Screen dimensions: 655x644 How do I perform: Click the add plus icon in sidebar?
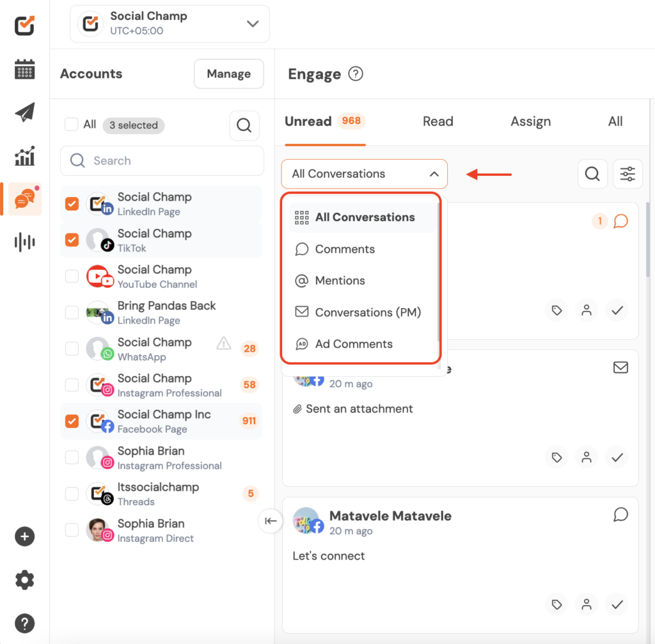(24, 537)
